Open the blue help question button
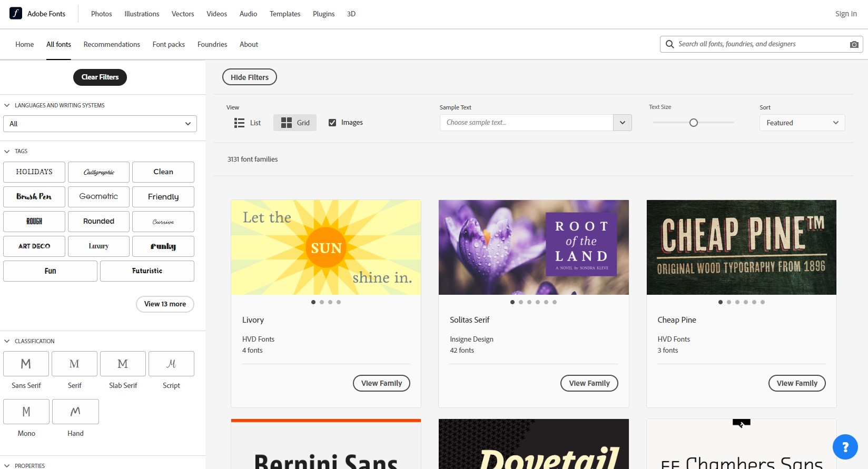The width and height of the screenshot is (868, 469). [845, 447]
